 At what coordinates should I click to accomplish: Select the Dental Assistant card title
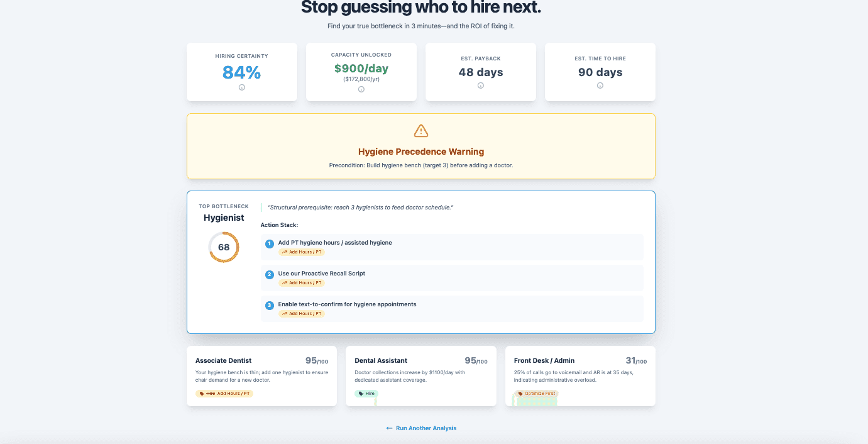381,361
